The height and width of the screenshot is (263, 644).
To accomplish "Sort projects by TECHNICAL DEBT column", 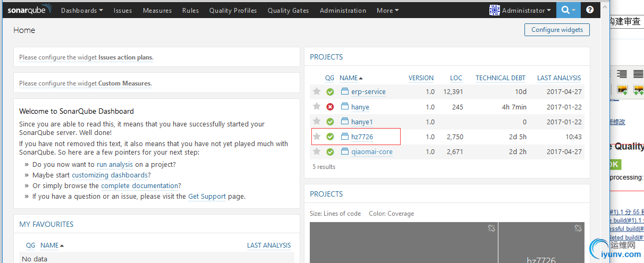I will [501, 78].
